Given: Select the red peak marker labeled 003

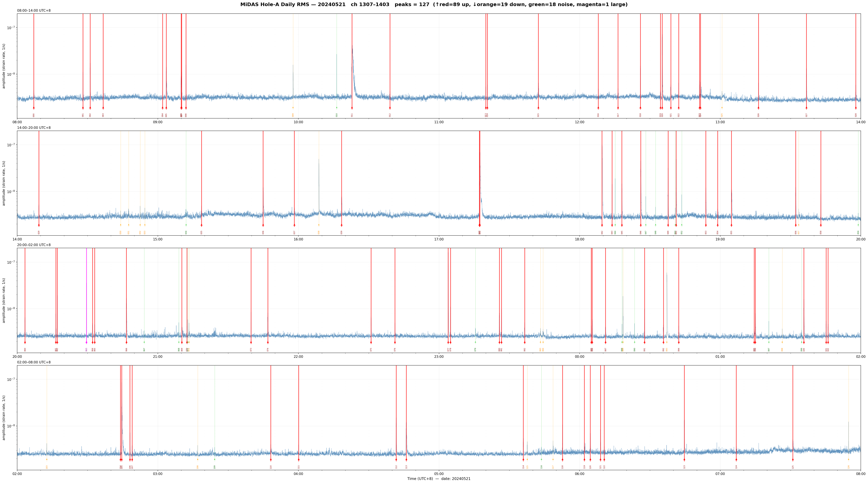Looking at the screenshot, I should pos(103,108).
